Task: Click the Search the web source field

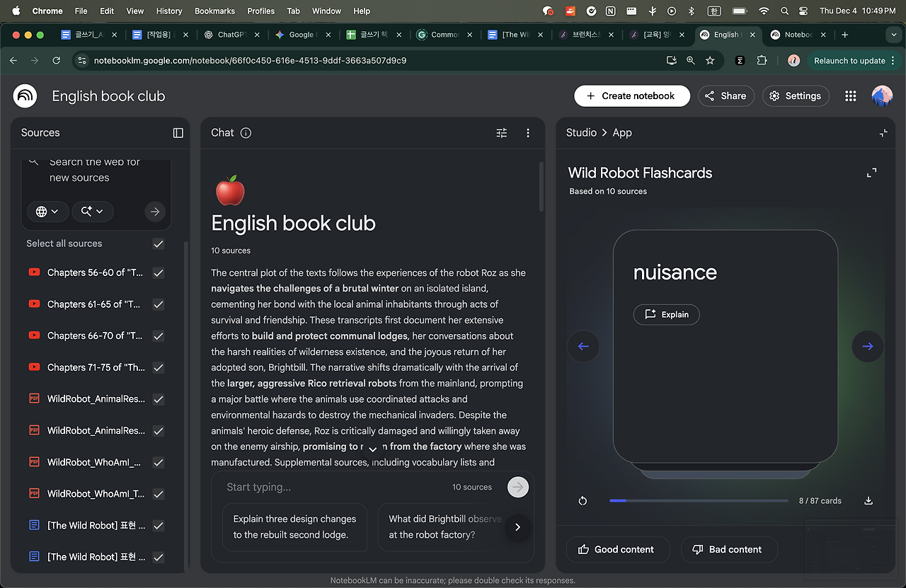Action: pos(95,170)
